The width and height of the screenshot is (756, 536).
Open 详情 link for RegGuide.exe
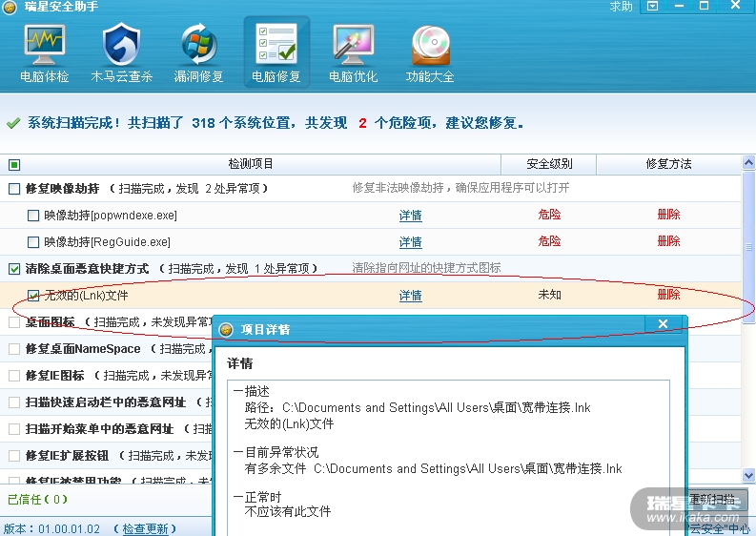tap(410, 241)
